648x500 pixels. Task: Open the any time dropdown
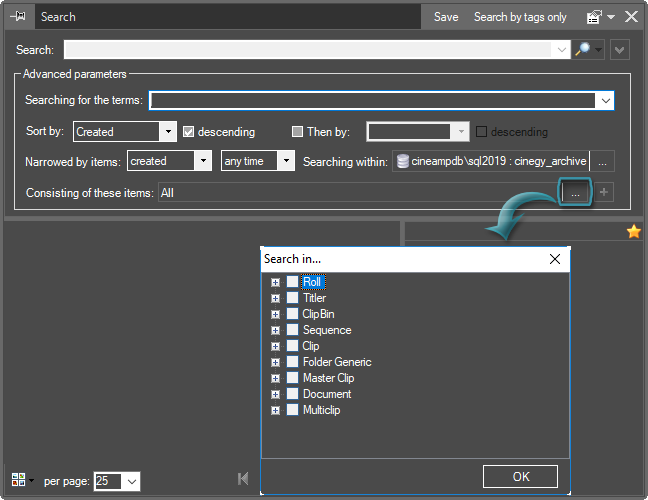[286, 160]
